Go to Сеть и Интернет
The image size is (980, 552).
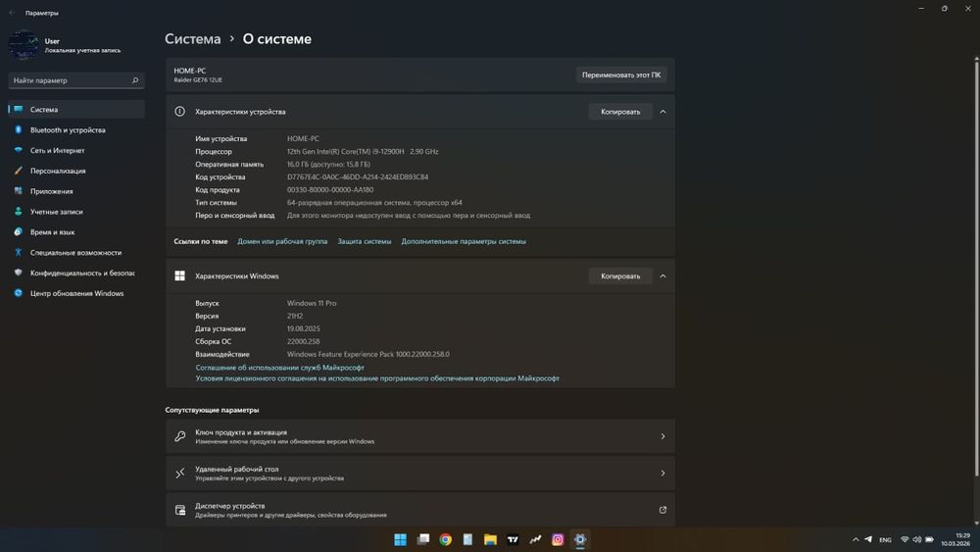coord(76,151)
